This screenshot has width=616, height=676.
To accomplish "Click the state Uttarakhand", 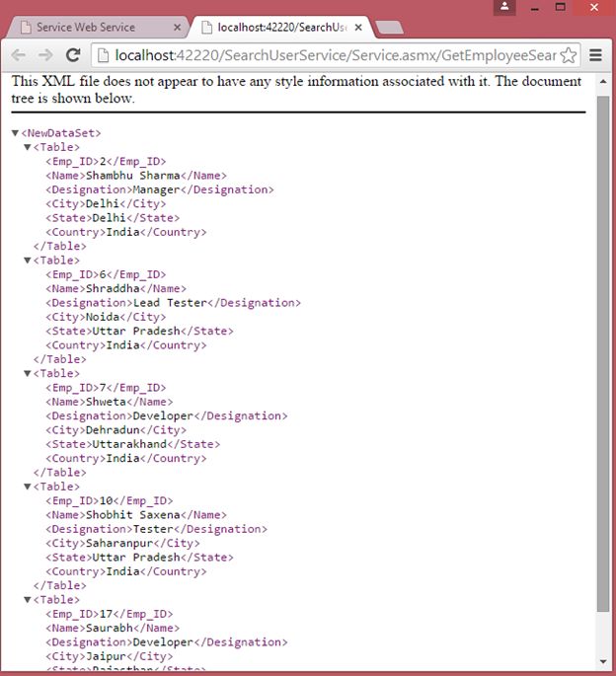I will point(129,444).
